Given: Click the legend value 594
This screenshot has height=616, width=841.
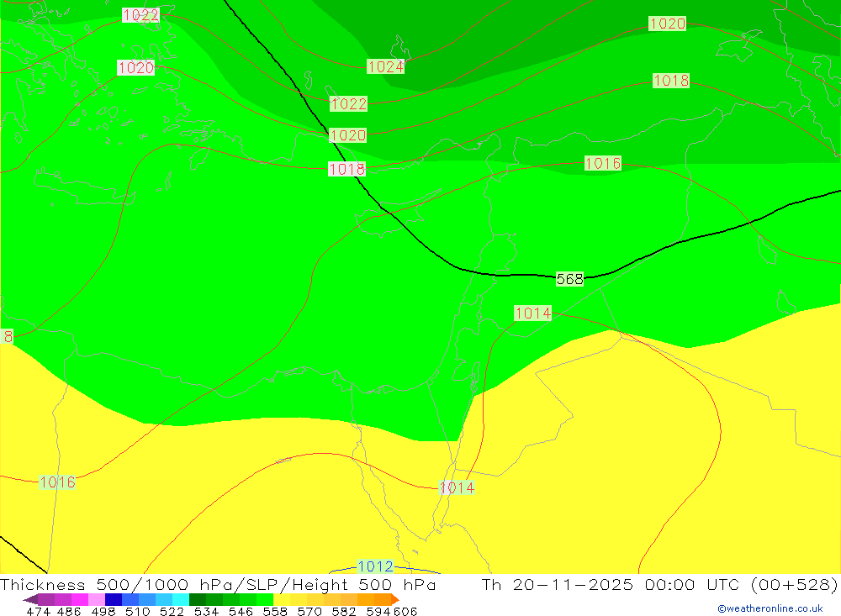Looking at the screenshot, I should [378, 611].
